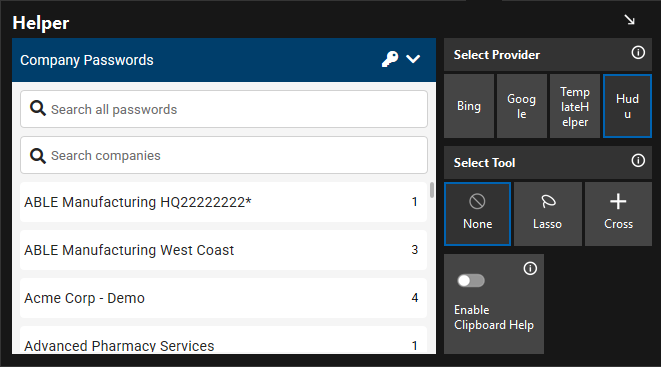
Task: Open the Acme Corp - Demo company
Action: [223, 298]
